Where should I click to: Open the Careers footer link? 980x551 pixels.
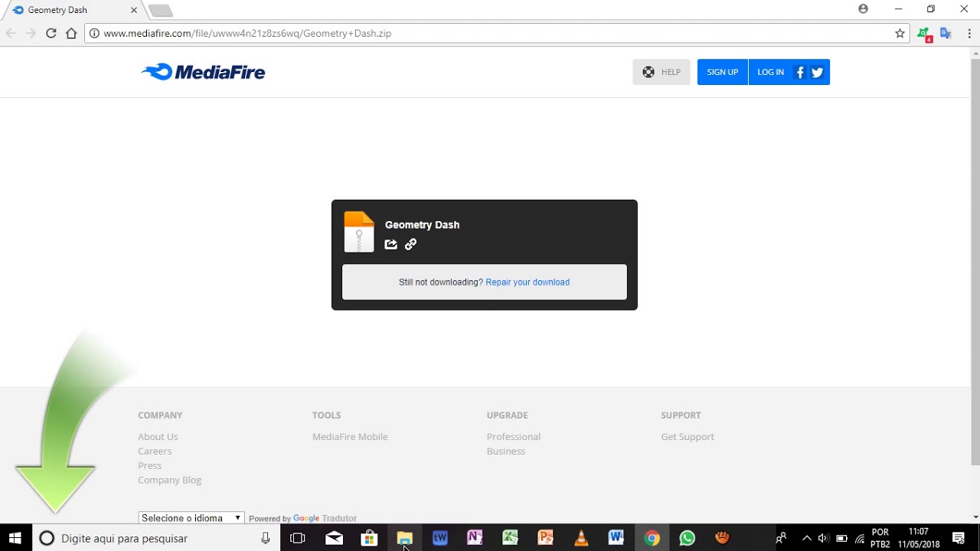155,451
